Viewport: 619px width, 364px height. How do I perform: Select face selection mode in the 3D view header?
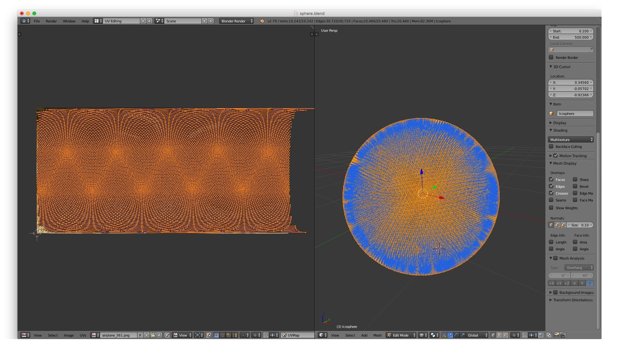click(x=505, y=335)
